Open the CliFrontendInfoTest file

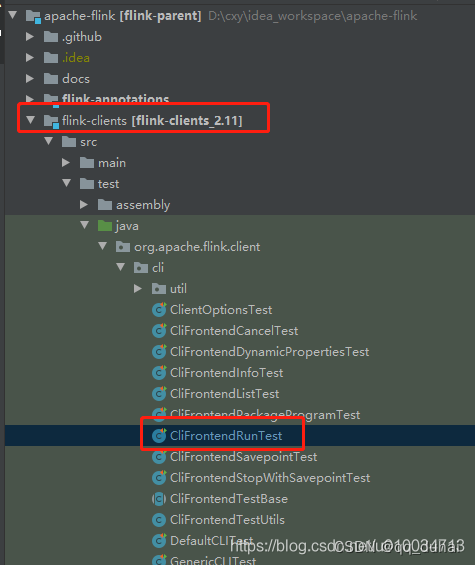tap(226, 373)
